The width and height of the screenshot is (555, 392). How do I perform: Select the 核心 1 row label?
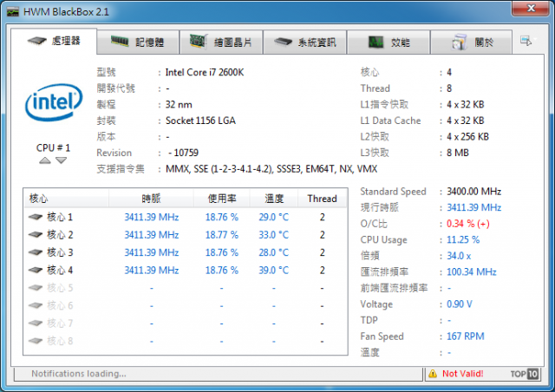click(60, 217)
